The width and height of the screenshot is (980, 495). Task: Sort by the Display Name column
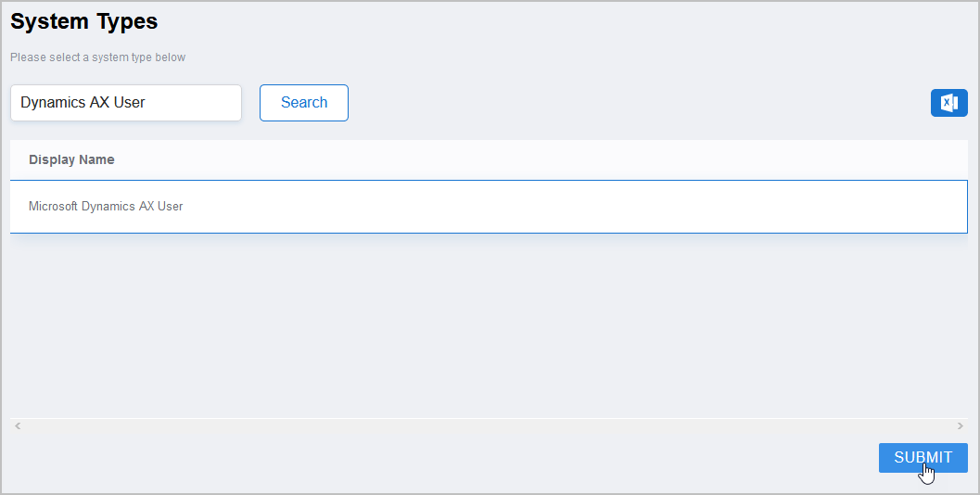[x=71, y=159]
